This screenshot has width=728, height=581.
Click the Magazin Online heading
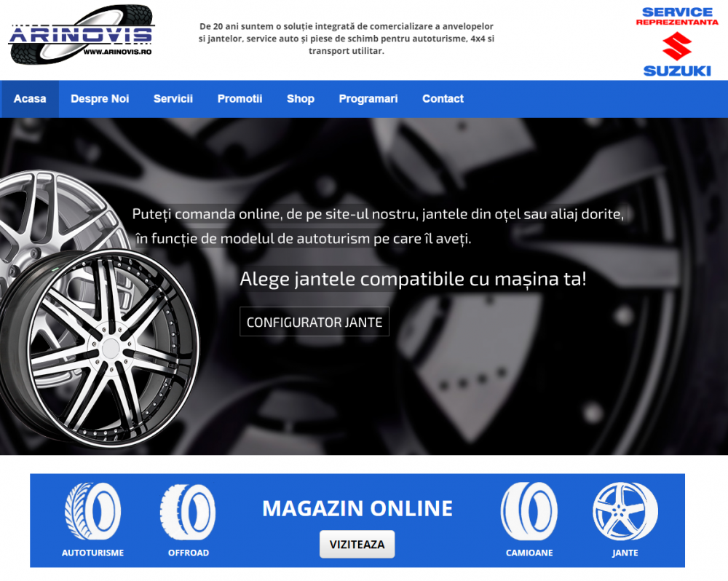357,508
